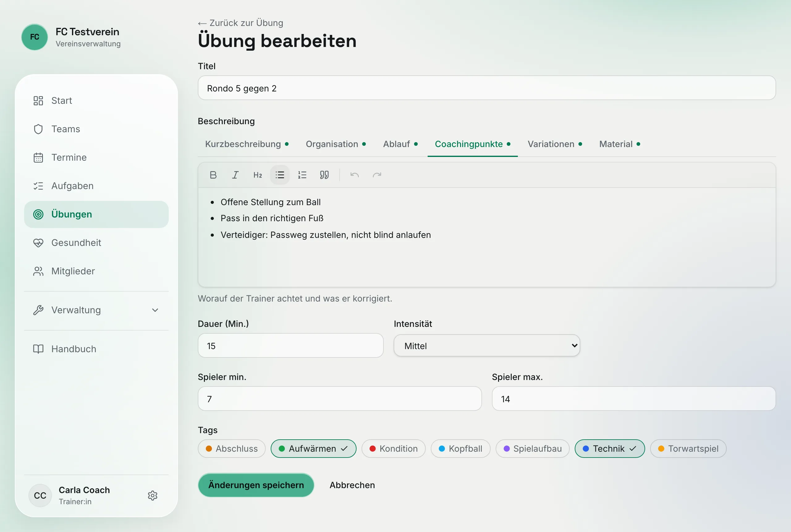
Task: Toggle the Spielaufbau tag
Action: 532,449
